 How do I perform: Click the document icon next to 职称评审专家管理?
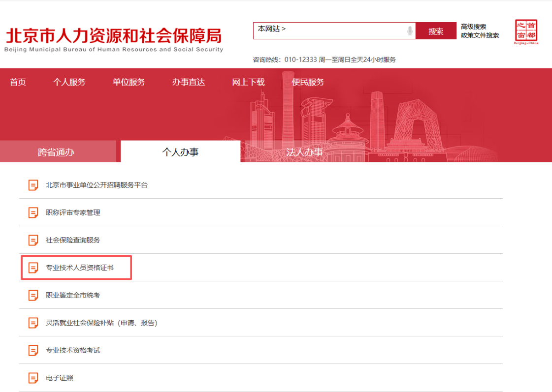point(33,212)
